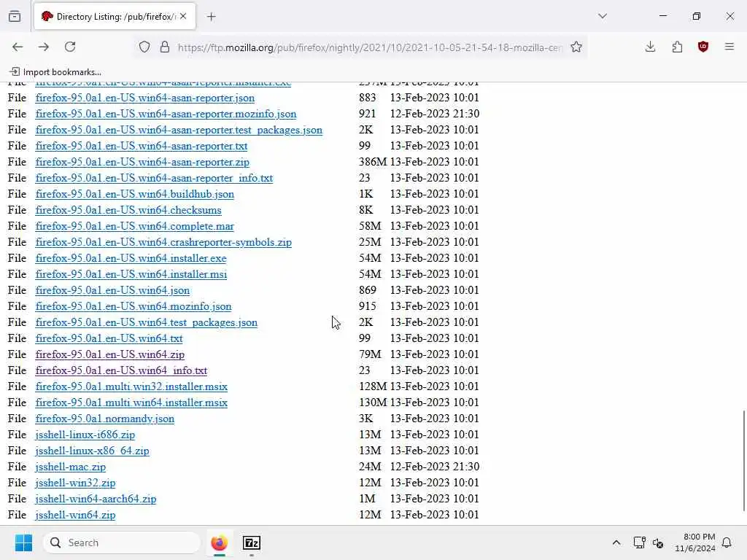Open win64.test_packages.json link
The image size is (747, 560).
pyautogui.click(x=146, y=322)
